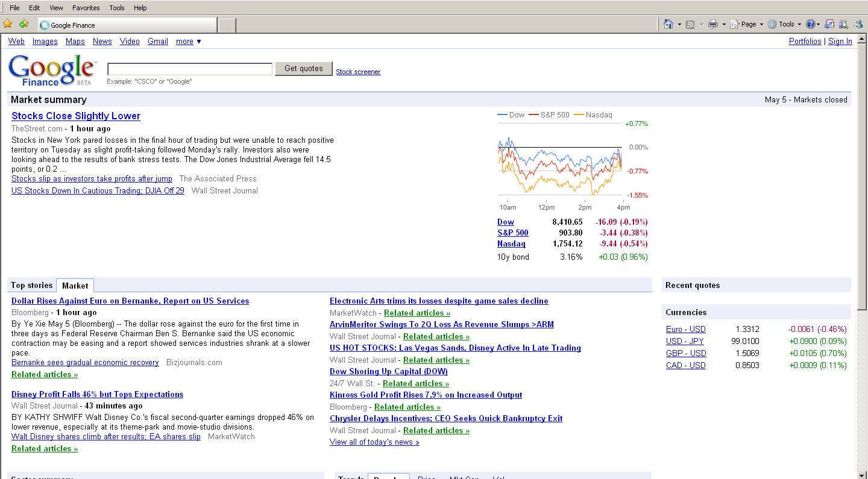Click the Print icon in toolbar

click(712, 24)
